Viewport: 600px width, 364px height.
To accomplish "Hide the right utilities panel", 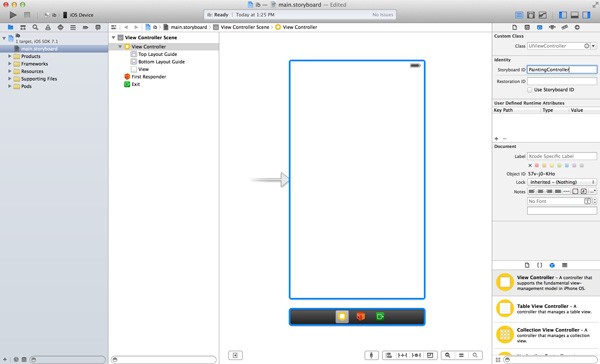I will (586, 15).
